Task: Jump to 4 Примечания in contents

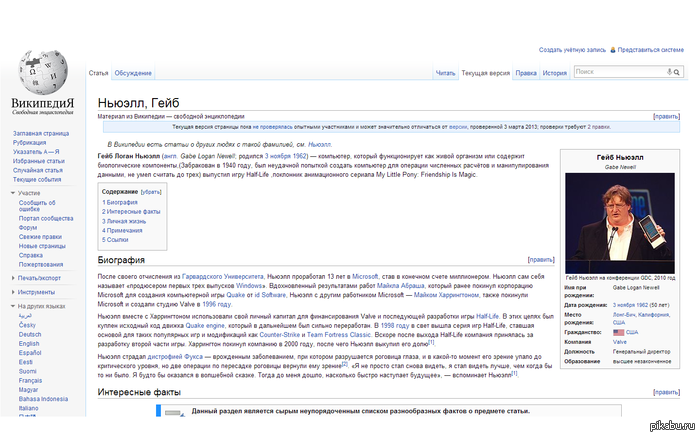Action: [x=122, y=231]
